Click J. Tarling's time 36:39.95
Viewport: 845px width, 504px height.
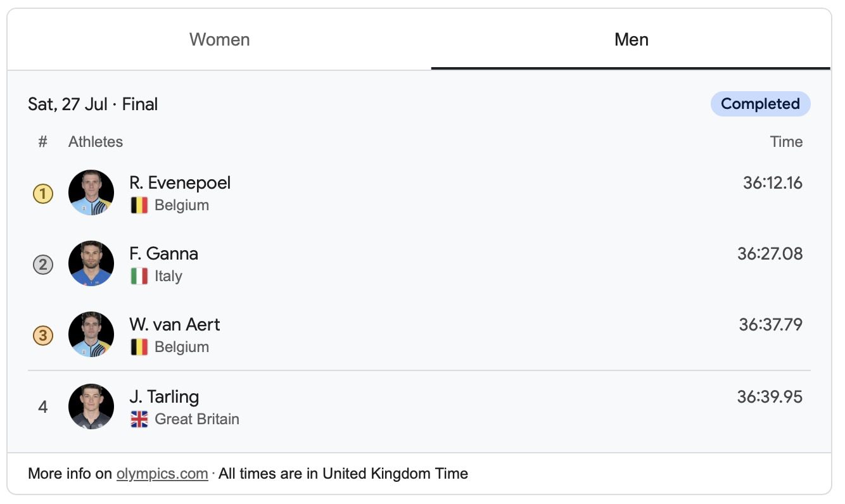coord(770,397)
